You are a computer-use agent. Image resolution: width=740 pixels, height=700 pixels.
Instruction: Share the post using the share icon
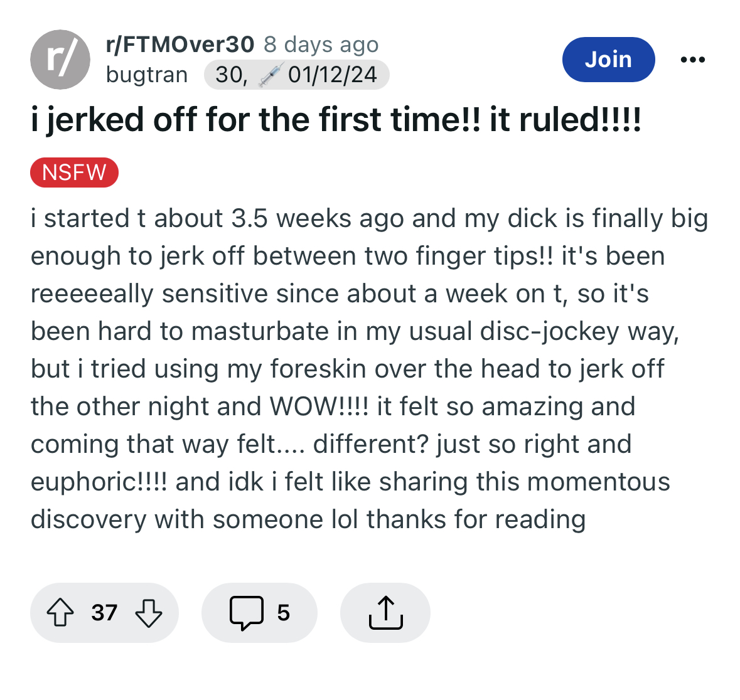click(385, 612)
